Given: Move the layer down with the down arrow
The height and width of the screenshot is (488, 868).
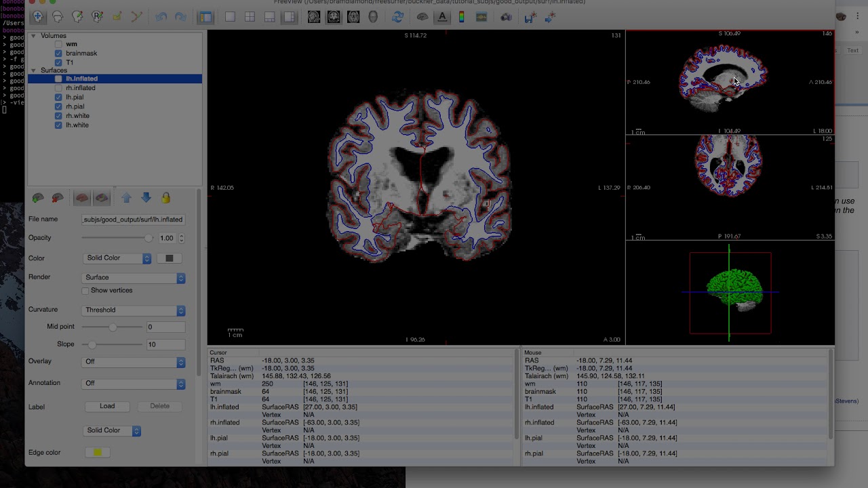Looking at the screenshot, I should [146, 198].
